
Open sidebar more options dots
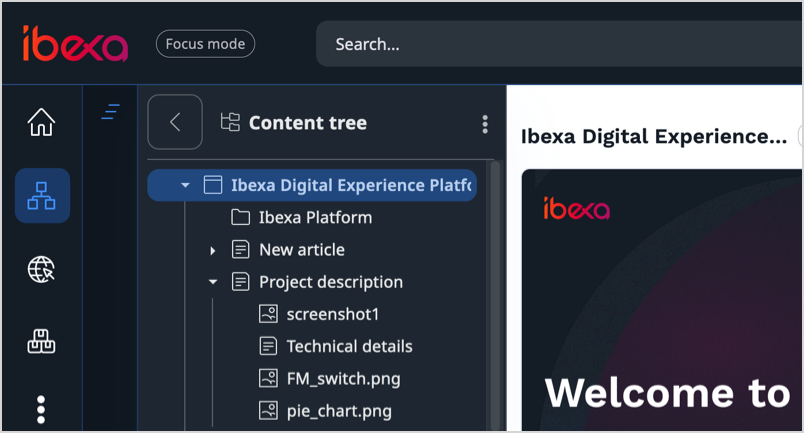41,409
